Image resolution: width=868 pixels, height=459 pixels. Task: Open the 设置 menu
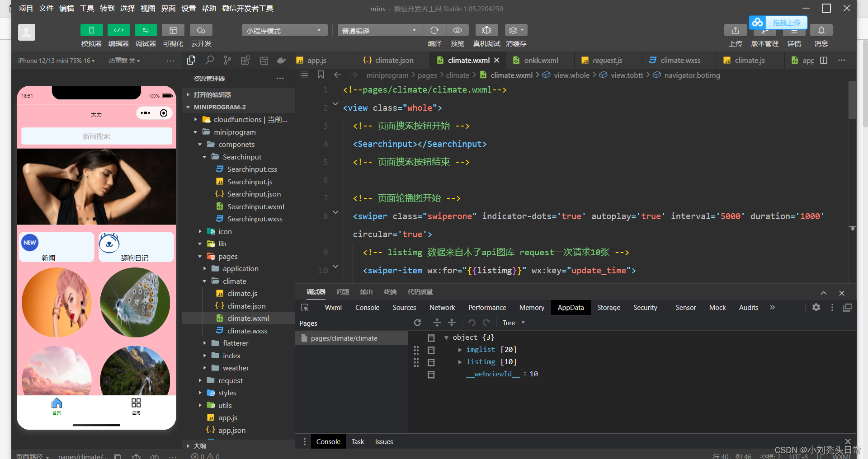189,9
